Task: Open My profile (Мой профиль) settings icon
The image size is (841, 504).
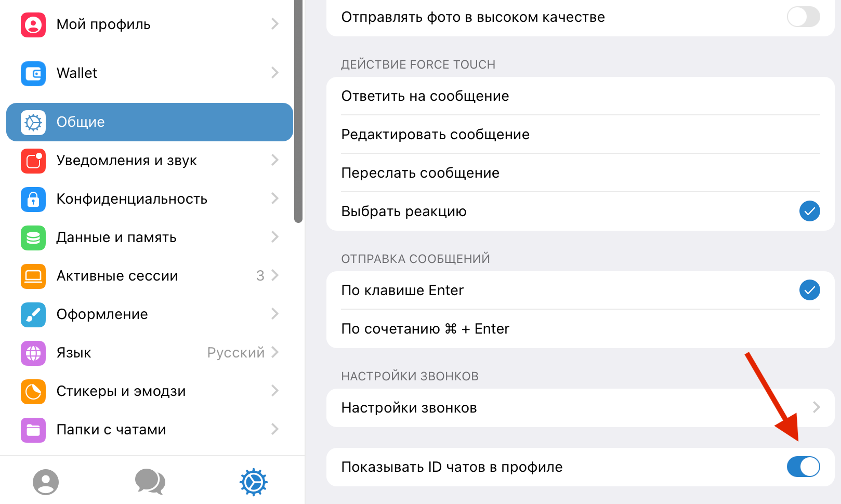Action: click(33, 24)
